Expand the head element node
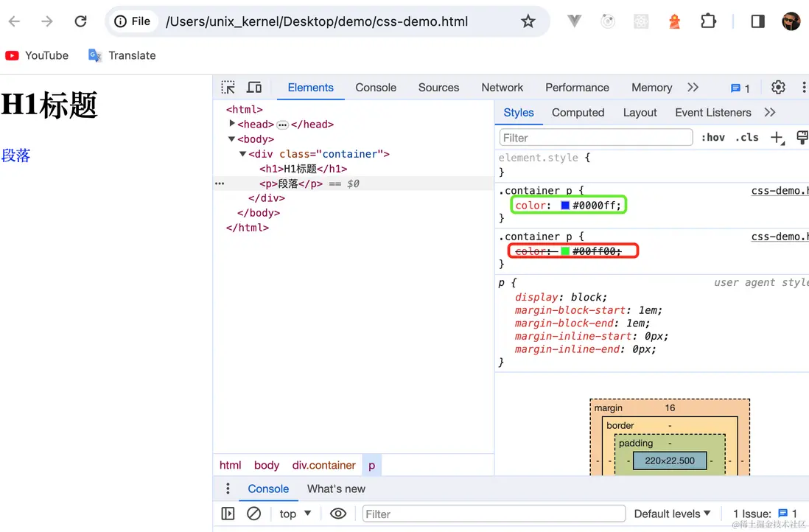 pyautogui.click(x=233, y=124)
